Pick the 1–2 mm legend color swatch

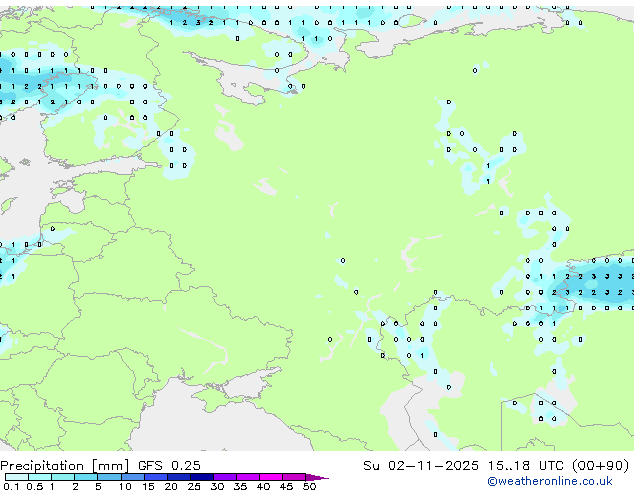tap(63, 477)
